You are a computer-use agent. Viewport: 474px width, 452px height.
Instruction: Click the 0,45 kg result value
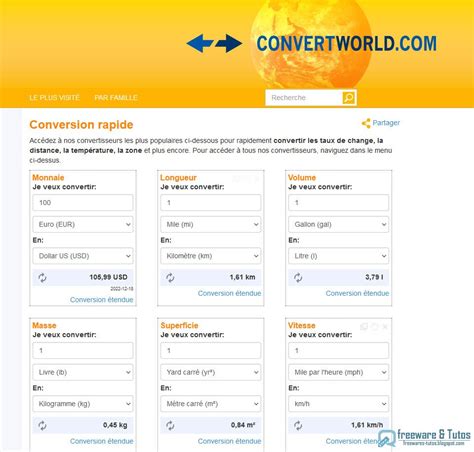point(115,425)
